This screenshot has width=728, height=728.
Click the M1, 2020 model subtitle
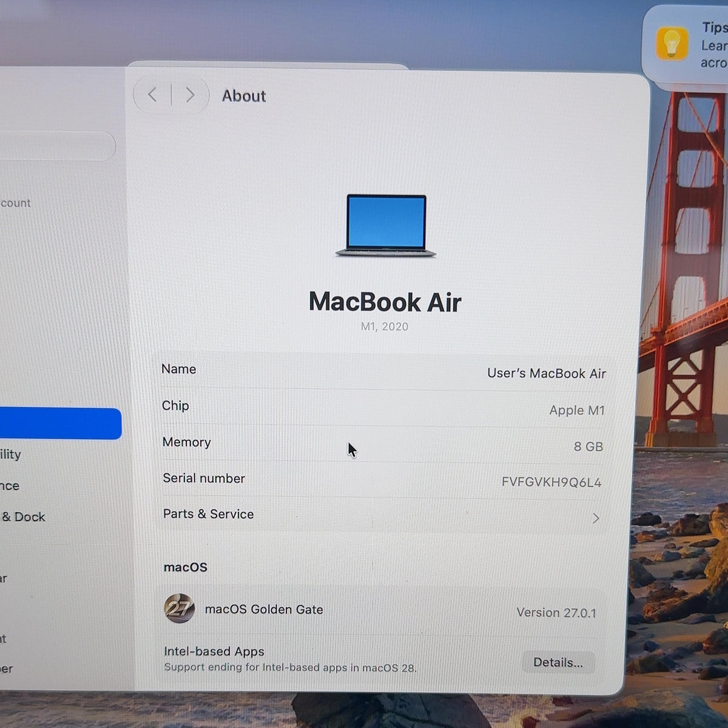[x=385, y=326]
